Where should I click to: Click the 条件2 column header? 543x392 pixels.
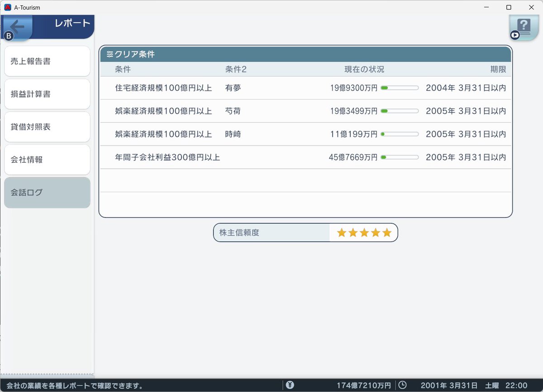point(236,70)
